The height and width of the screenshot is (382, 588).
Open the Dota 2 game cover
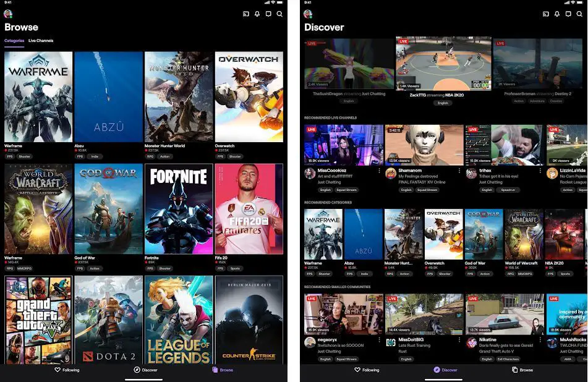[109, 320]
